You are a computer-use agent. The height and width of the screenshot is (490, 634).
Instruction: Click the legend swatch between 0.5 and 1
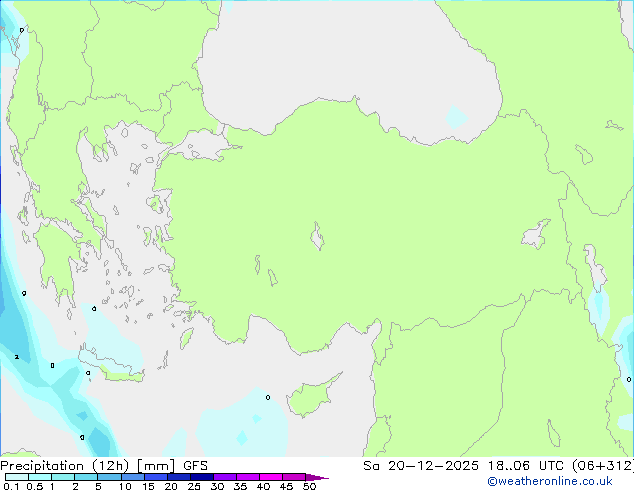coord(40,477)
